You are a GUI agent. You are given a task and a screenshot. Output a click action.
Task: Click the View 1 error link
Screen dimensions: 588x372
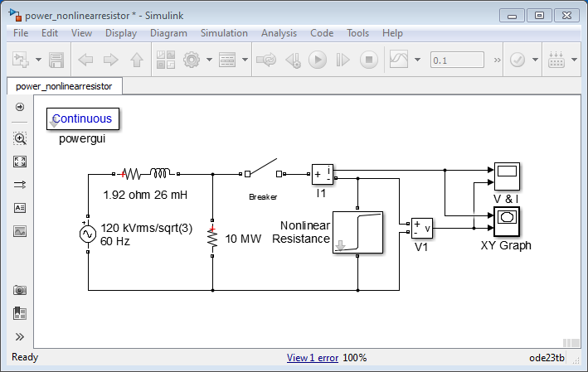tap(312, 358)
